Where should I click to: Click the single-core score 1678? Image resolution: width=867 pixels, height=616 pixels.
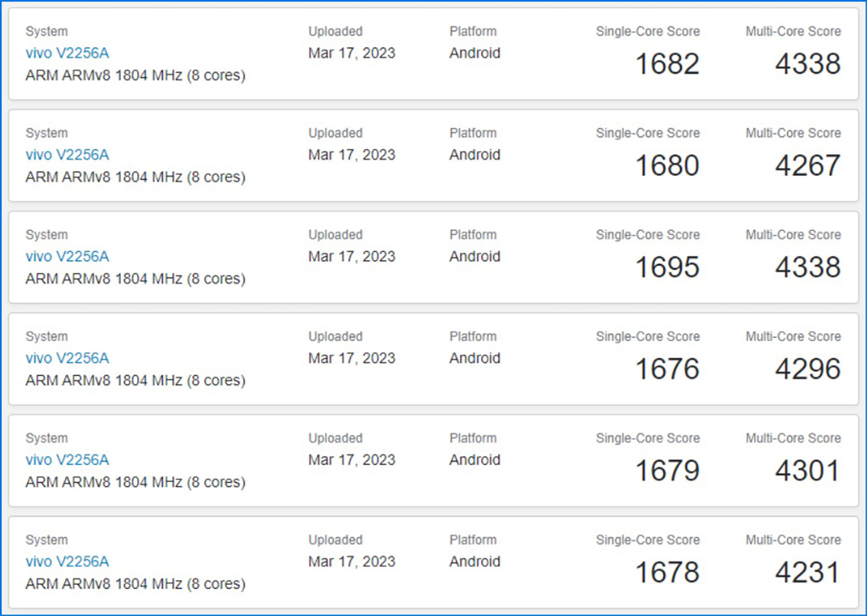(667, 572)
